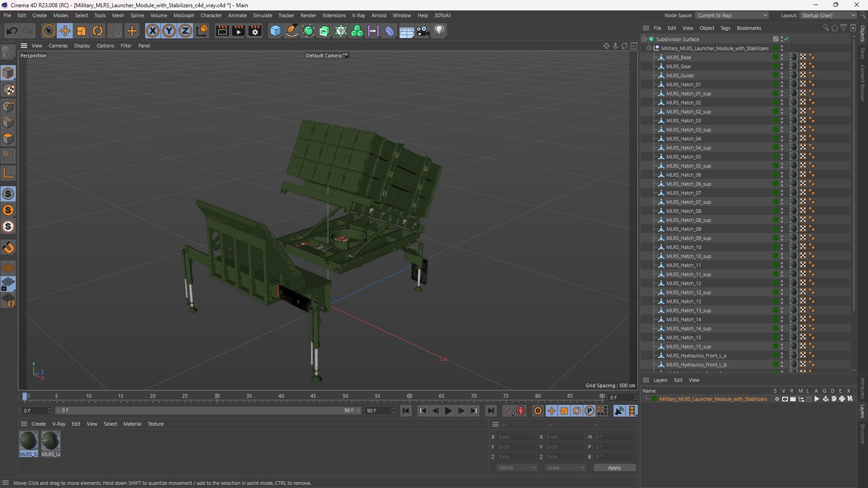Toggle Z-axis lock
The height and width of the screenshot is (488, 868).
(x=185, y=31)
